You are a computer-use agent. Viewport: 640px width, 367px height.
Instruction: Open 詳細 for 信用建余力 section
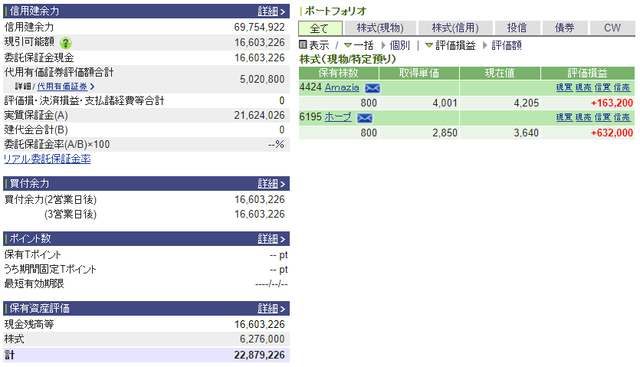coord(271,11)
